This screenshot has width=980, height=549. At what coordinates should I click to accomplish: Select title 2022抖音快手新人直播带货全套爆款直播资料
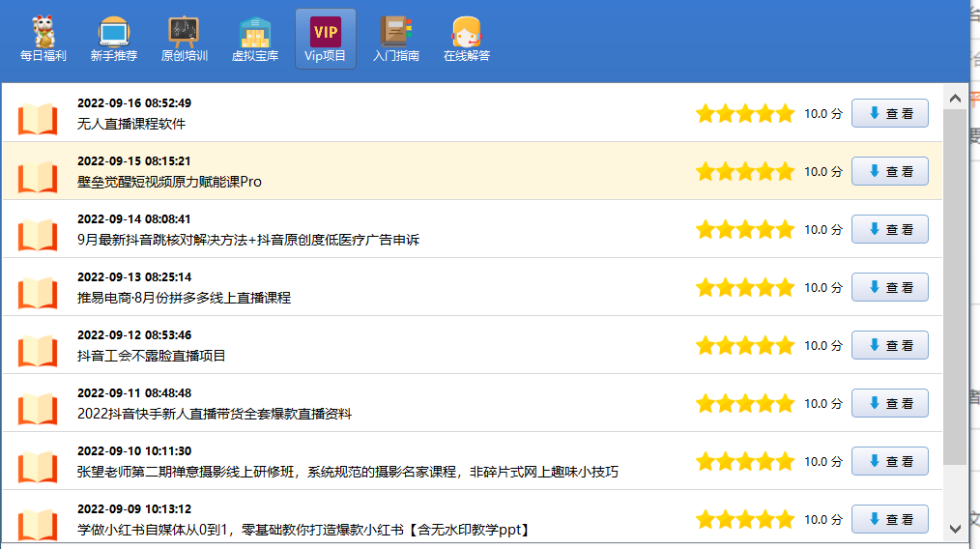215,414
